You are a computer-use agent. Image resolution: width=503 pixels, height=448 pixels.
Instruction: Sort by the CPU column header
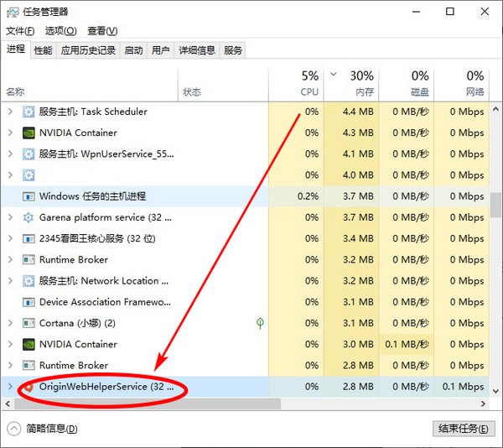point(296,84)
